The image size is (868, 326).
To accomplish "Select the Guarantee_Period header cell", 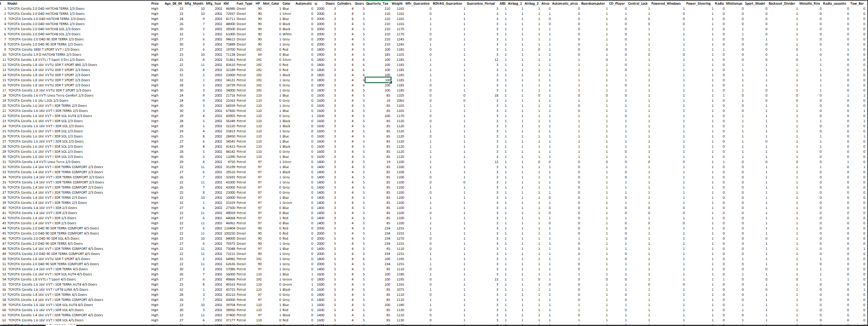I will (x=481, y=3).
